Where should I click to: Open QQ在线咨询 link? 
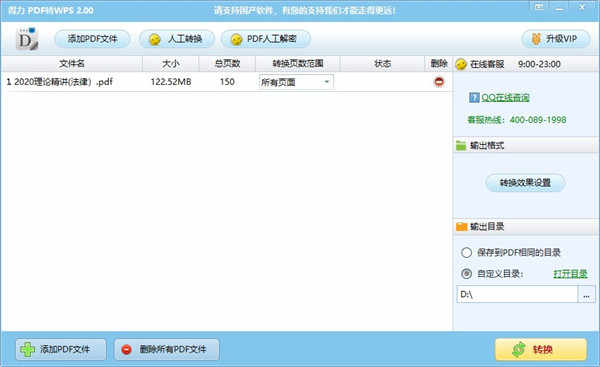coord(505,98)
